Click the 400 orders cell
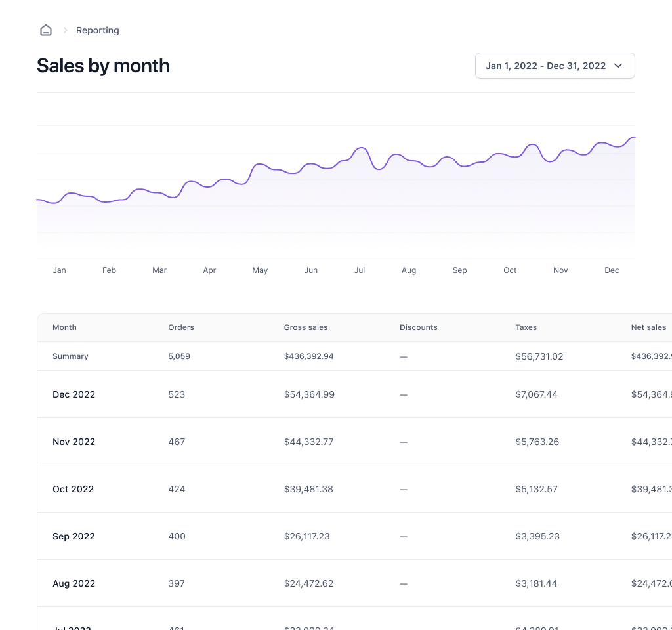Viewport: 672px width, 630px height. click(177, 535)
